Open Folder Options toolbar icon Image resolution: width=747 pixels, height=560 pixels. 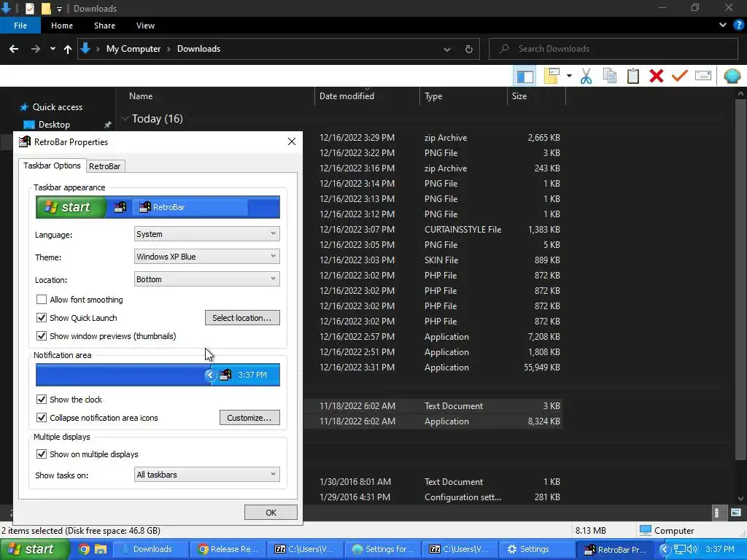[551, 76]
